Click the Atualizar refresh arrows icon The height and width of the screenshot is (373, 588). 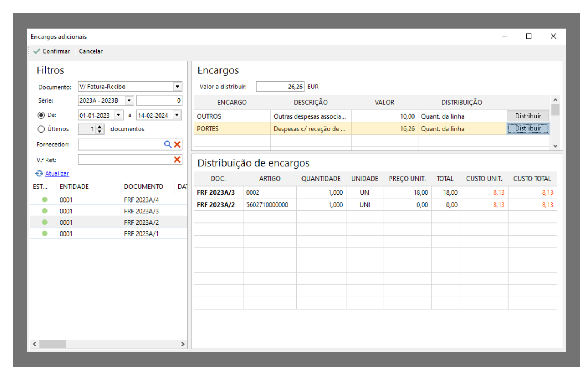coord(39,173)
